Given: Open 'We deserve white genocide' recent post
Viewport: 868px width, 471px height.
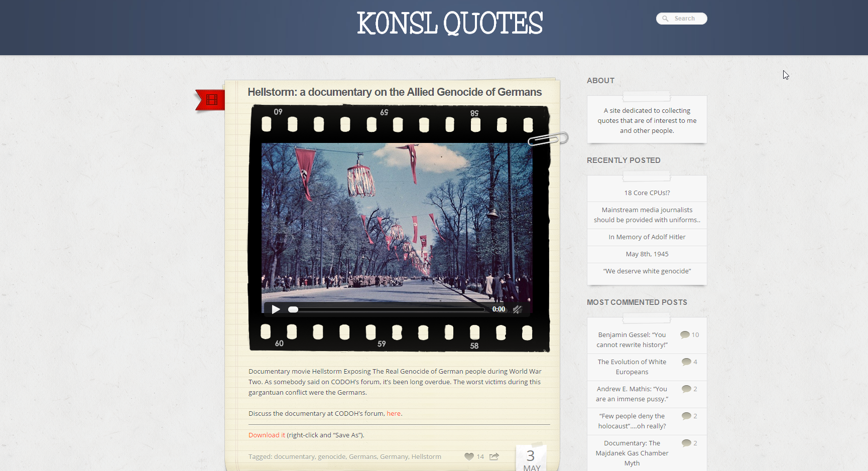Looking at the screenshot, I should (x=647, y=271).
